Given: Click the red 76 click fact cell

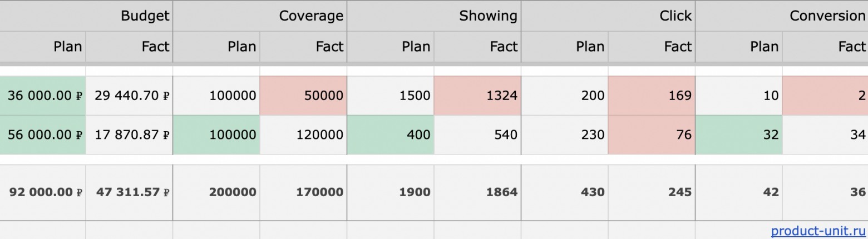Looking at the screenshot, I should click(652, 135).
